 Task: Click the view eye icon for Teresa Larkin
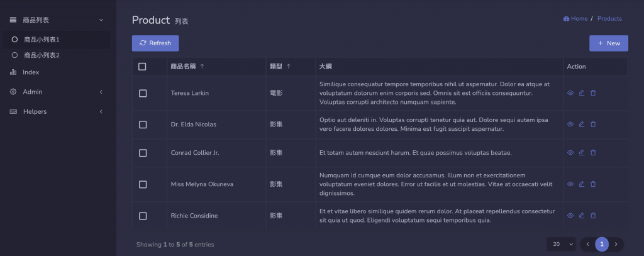pyautogui.click(x=570, y=93)
